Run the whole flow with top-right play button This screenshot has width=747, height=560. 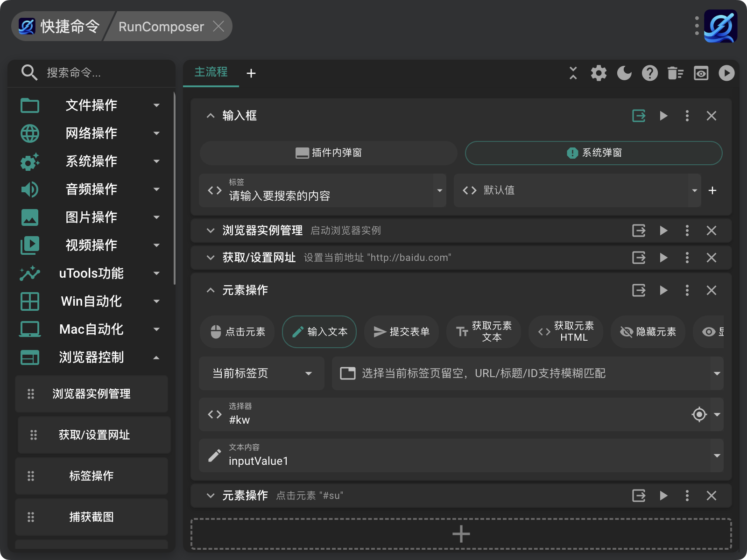point(726,73)
